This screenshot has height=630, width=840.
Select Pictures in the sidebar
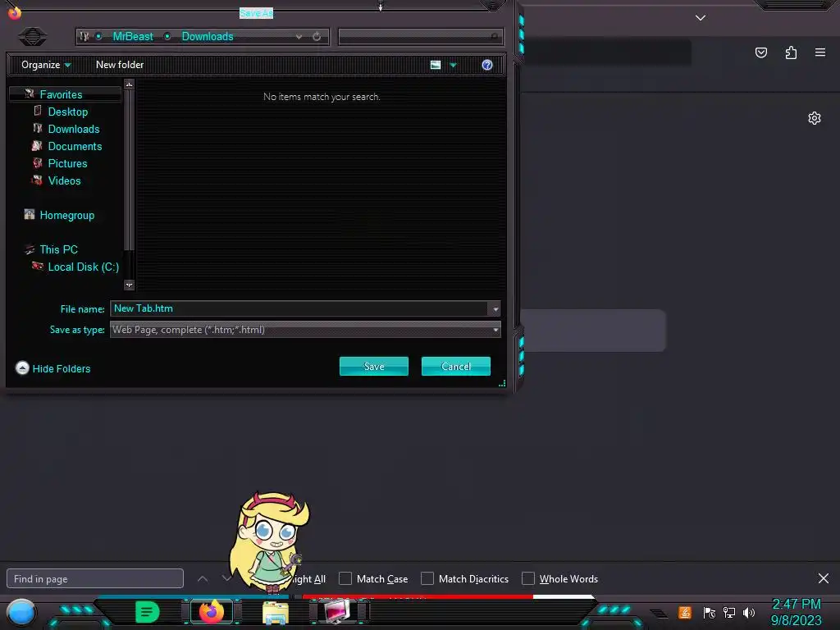tap(67, 163)
